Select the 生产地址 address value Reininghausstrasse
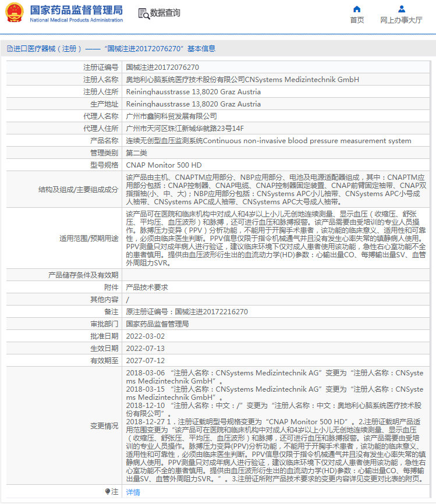The height and width of the screenshot is (504, 436). [x=193, y=104]
